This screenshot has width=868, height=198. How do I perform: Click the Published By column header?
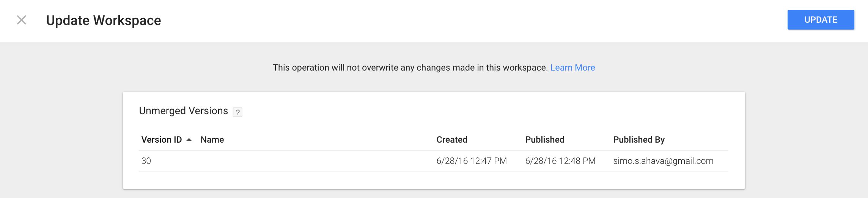click(x=639, y=140)
